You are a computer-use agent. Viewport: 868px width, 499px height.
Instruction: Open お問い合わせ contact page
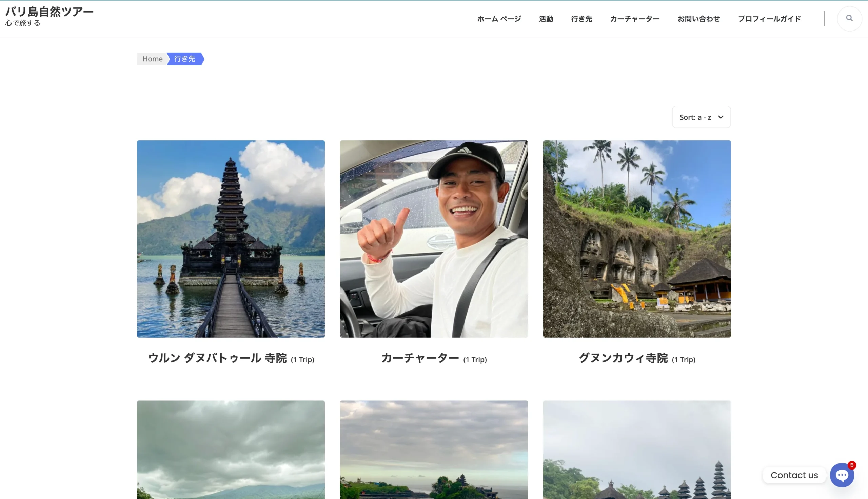[698, 19]
